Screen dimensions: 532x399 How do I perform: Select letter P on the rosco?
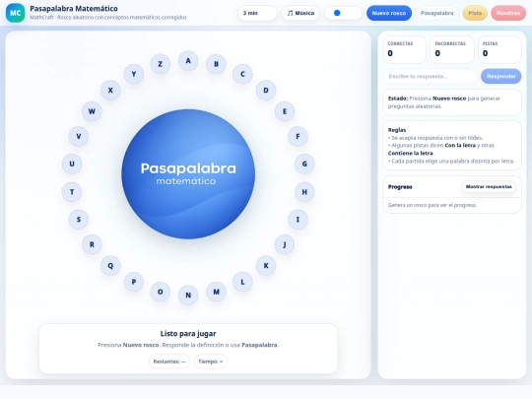[134, 282]
